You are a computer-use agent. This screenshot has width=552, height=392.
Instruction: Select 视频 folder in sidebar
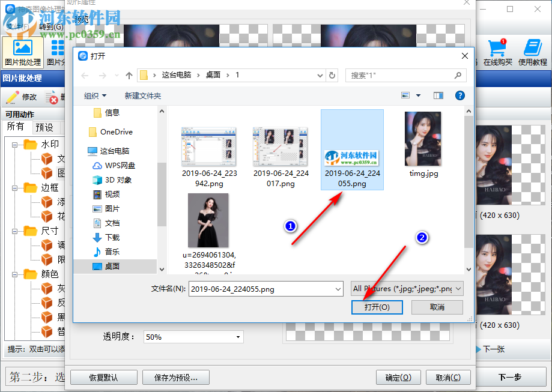[x=106, y=194]
